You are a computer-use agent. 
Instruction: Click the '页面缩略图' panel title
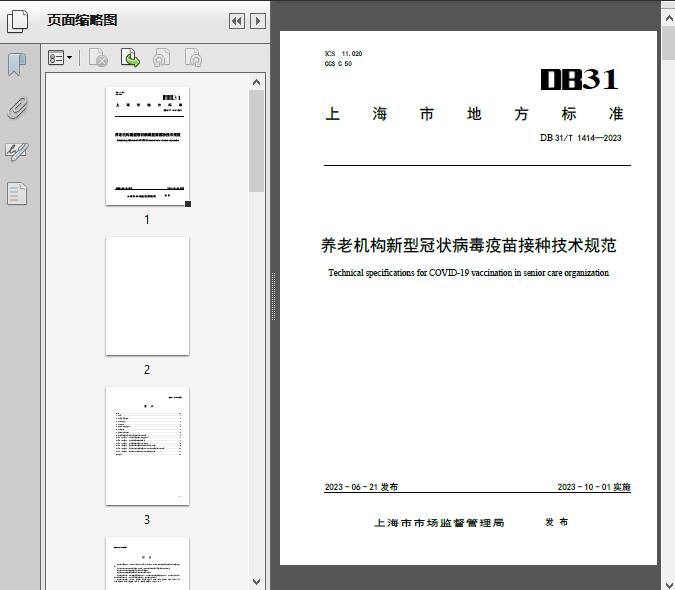[x=82, y=20]
